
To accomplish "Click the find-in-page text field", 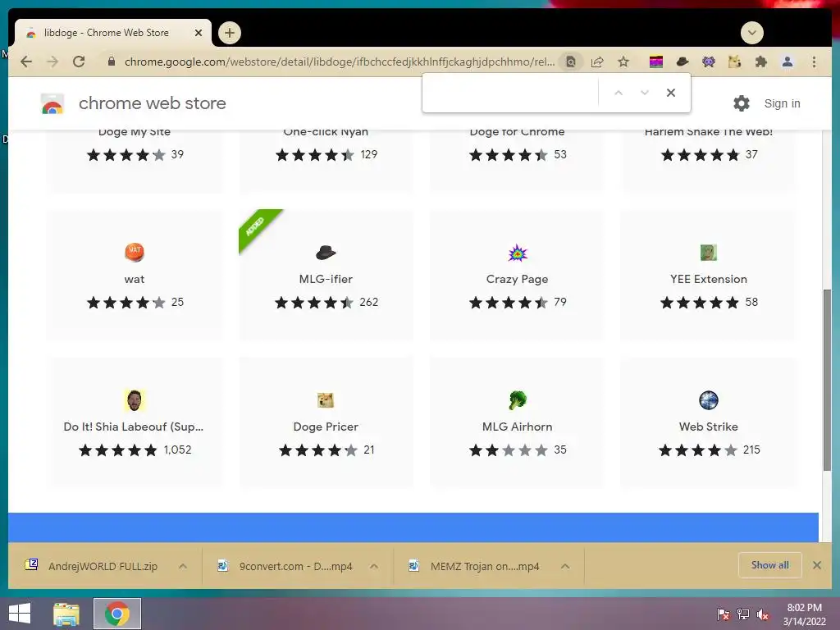I will [511, 93].
